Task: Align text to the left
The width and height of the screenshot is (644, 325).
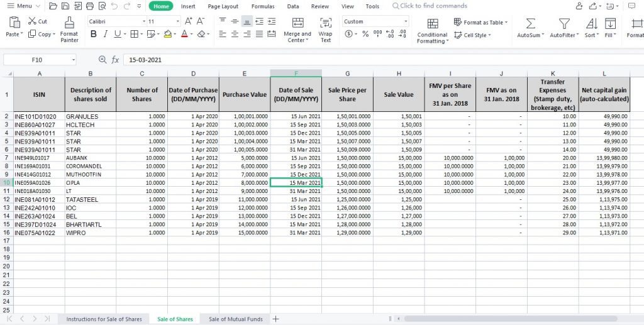Action: point(222,34)
